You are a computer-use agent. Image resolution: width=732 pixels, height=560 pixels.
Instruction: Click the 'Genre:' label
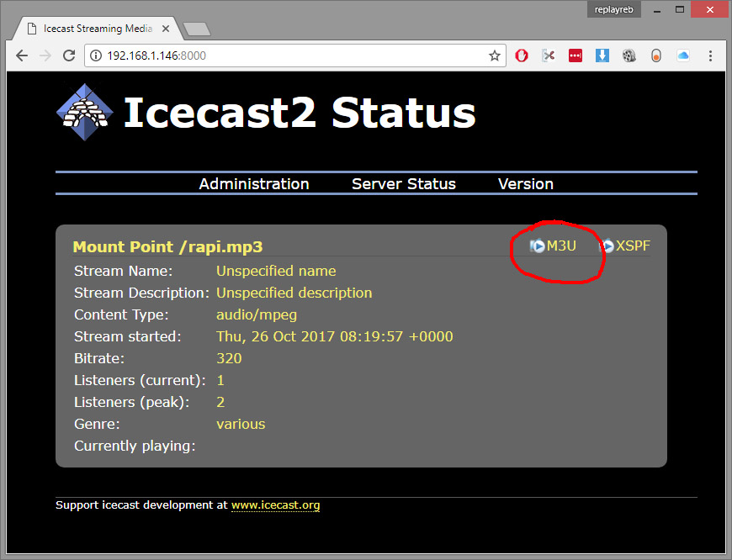[x=97, y=424]
